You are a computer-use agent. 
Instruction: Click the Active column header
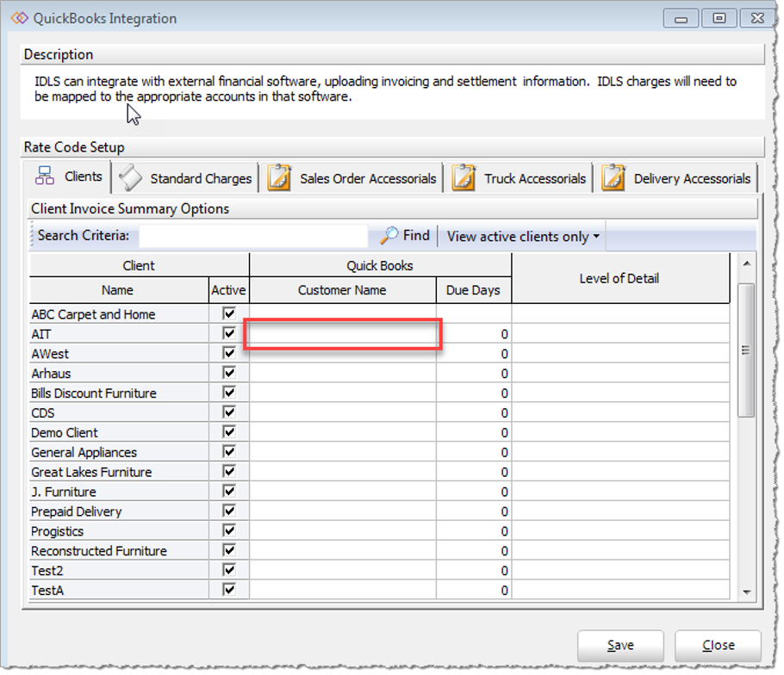pyautogui.click(x=229, y=290)
